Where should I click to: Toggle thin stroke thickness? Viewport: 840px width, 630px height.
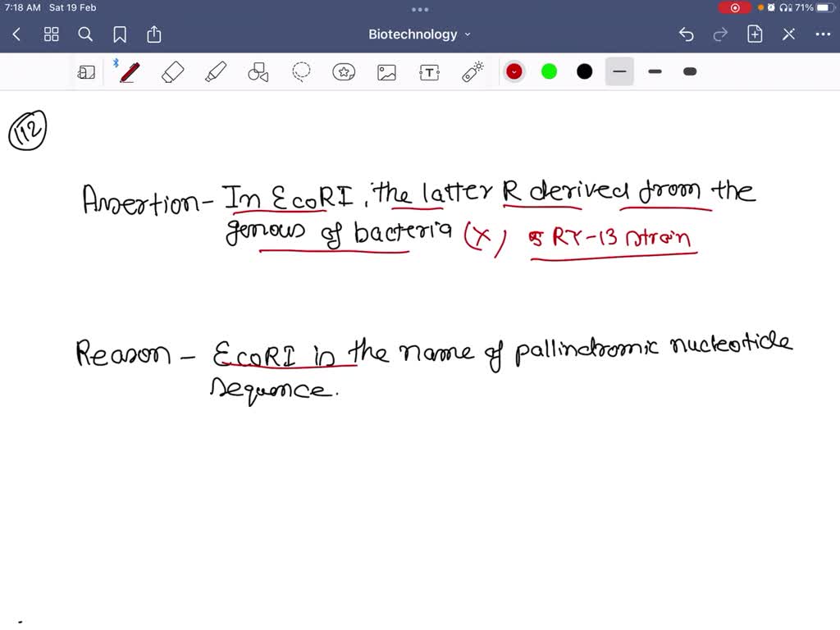point(619,71)
